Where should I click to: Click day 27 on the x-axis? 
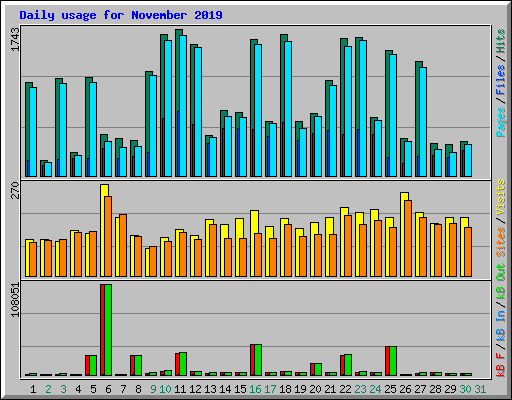420,389
